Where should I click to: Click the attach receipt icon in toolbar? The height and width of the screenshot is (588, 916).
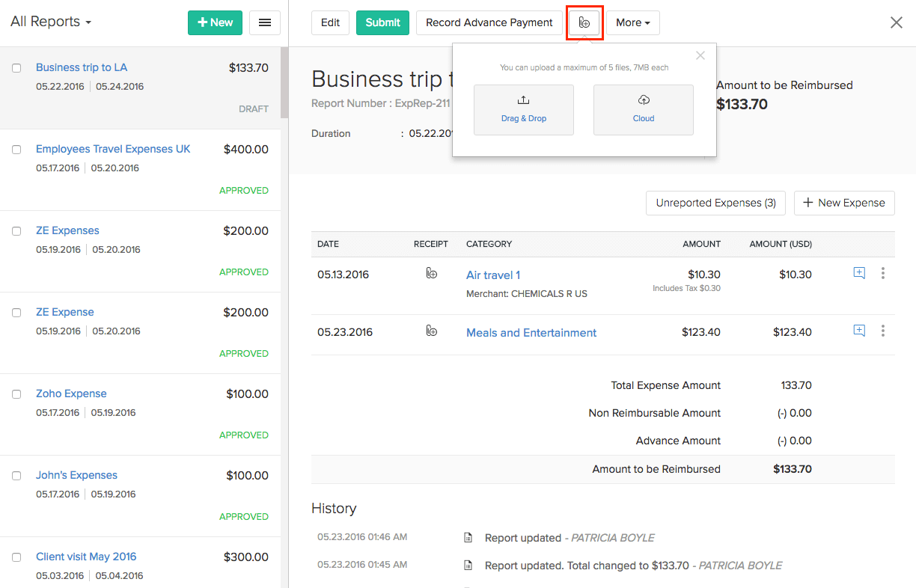click(x=584, y=22)
